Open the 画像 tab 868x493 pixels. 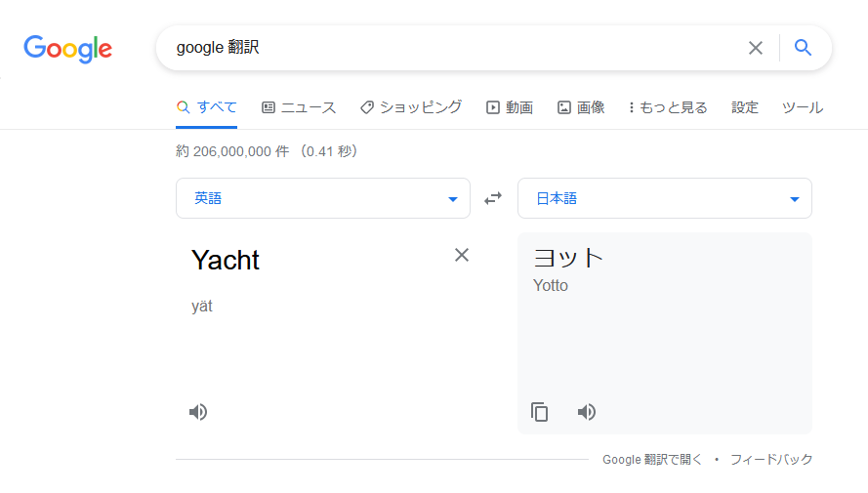pyautogui.click(x=581, y=107)
